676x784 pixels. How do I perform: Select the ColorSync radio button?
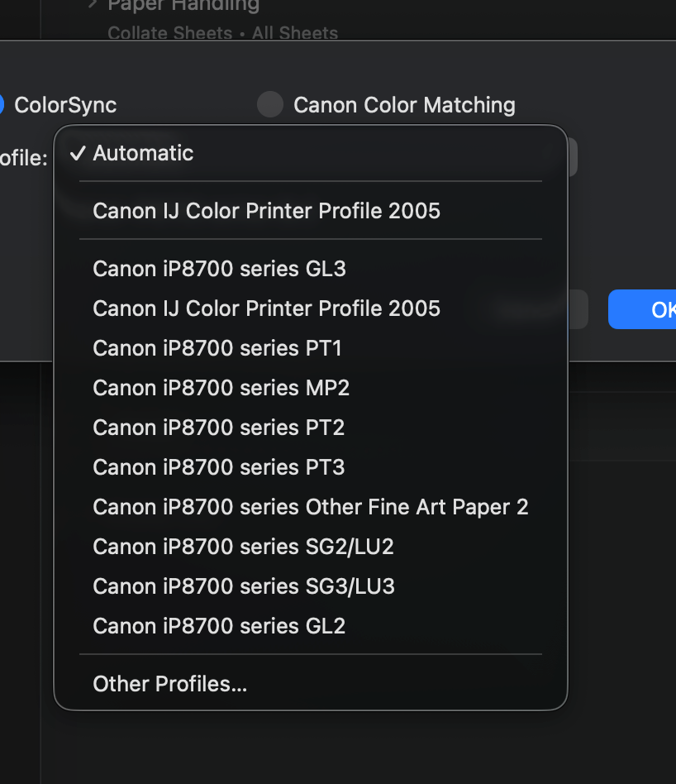tap(0, 104)
